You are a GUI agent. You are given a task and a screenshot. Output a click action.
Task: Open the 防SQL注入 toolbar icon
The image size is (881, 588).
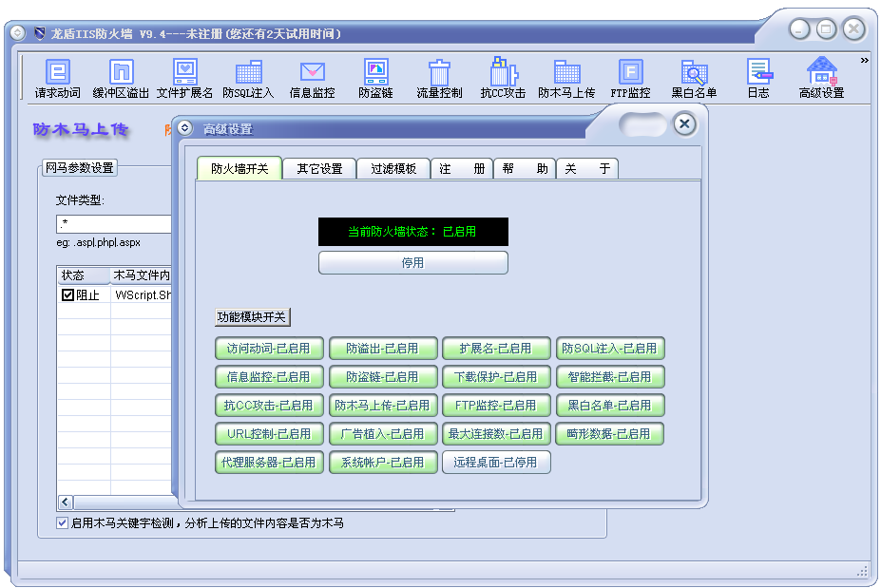pyautogui.click(x=248, y=76)
